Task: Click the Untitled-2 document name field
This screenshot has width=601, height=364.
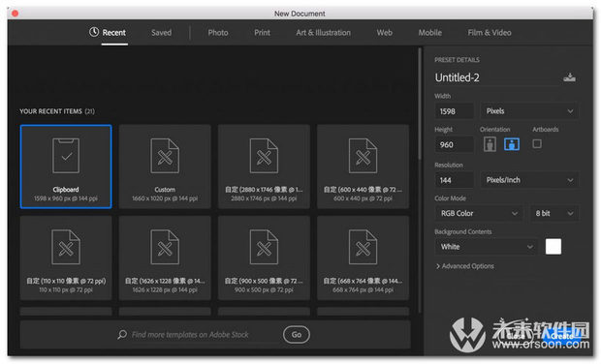Action: pos(496,77)
